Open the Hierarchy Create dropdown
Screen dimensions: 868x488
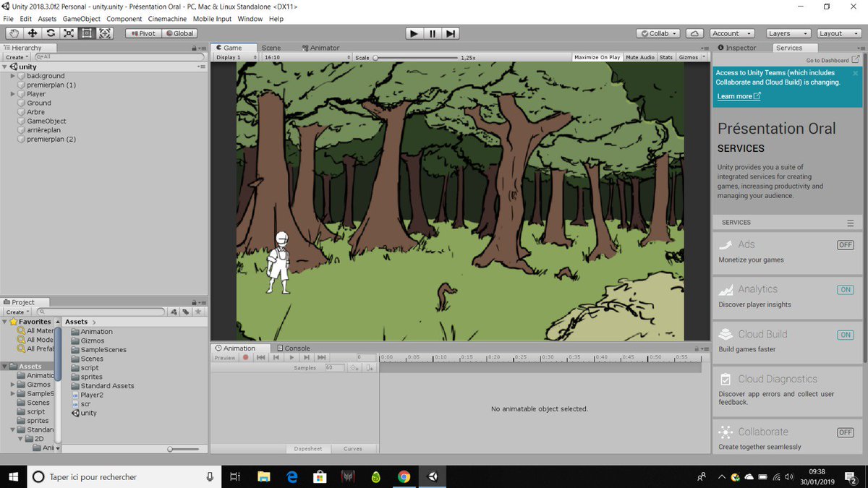pyautogui.click(x=17, y=57)
